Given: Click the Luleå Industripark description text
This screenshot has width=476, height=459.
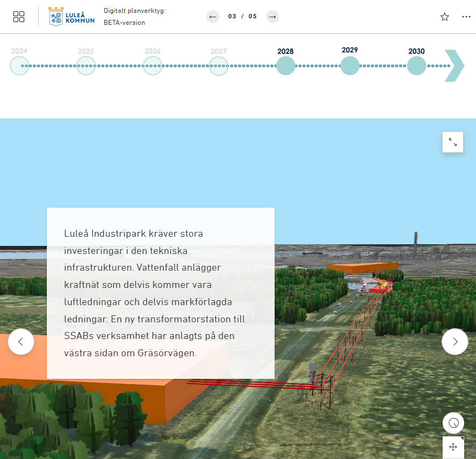Looking at the screenshot, I should (155, 293).
